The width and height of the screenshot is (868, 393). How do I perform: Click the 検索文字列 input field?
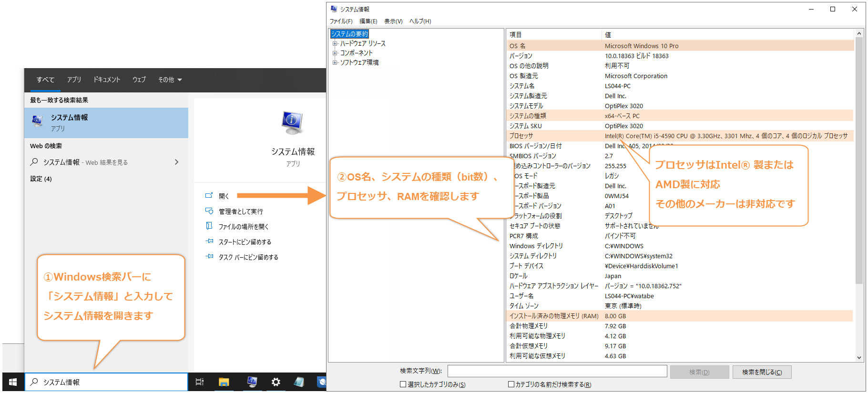pyautogui.click(x=557, y=371)
